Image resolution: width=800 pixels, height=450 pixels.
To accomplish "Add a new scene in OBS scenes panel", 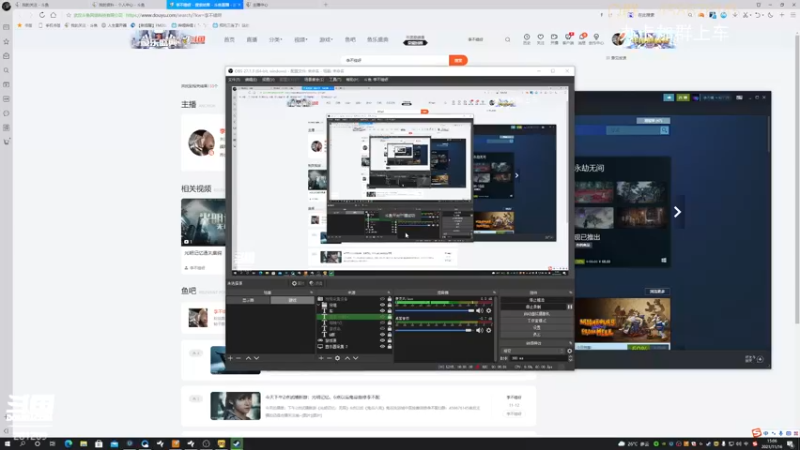I will point(230,358).
